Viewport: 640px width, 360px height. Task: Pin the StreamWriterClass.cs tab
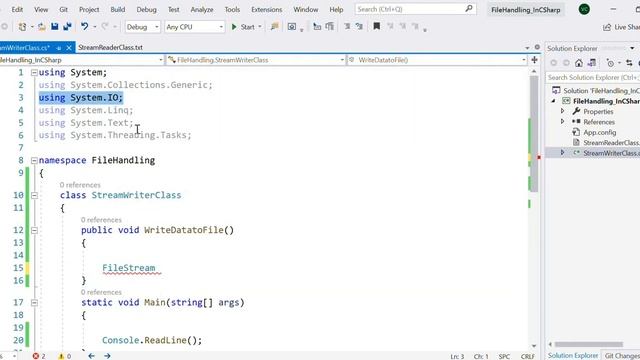[x=59, y=48]
